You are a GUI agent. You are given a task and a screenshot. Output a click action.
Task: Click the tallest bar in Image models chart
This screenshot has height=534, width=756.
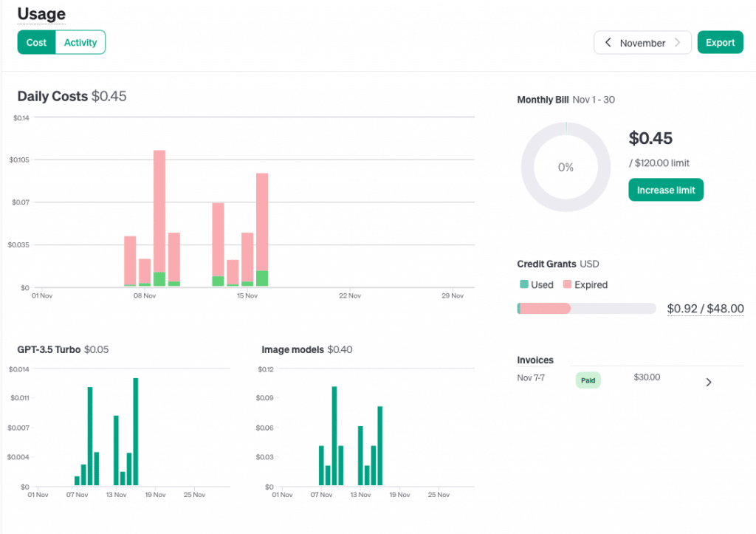(334, 436)
